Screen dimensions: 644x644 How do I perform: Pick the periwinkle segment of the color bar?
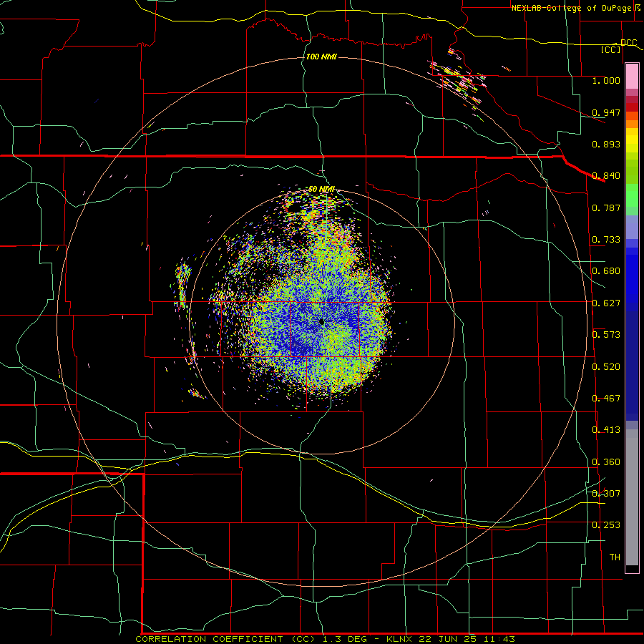tap(632, 227)
